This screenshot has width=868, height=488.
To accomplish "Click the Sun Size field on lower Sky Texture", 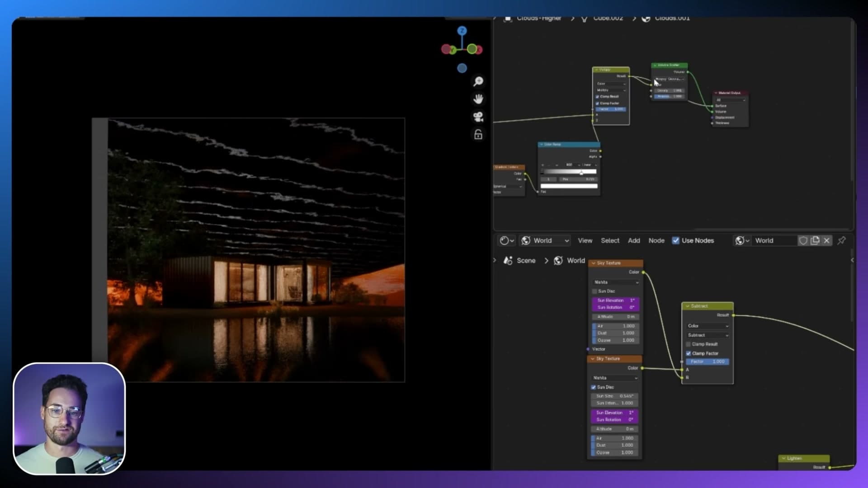I will [x=614, y=396].
